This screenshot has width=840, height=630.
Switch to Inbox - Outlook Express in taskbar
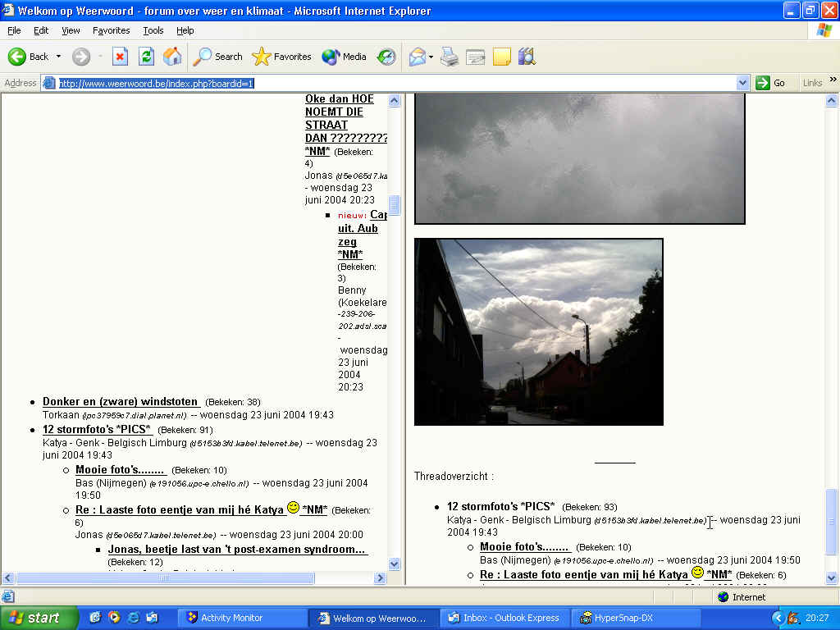[502, 618]
